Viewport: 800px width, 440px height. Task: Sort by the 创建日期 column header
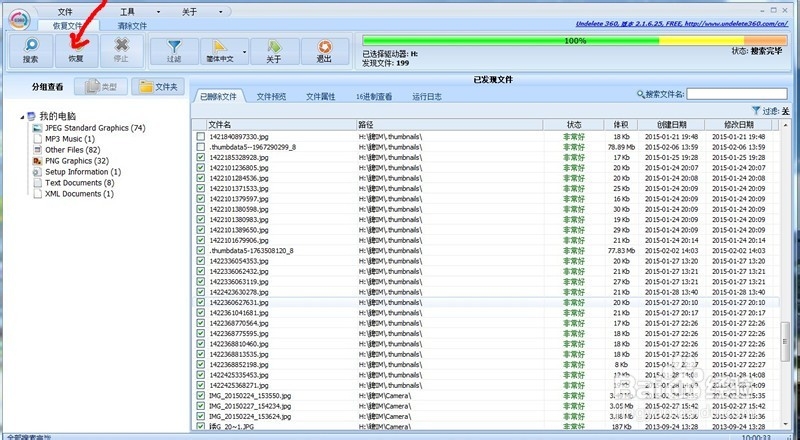point(671,125)
